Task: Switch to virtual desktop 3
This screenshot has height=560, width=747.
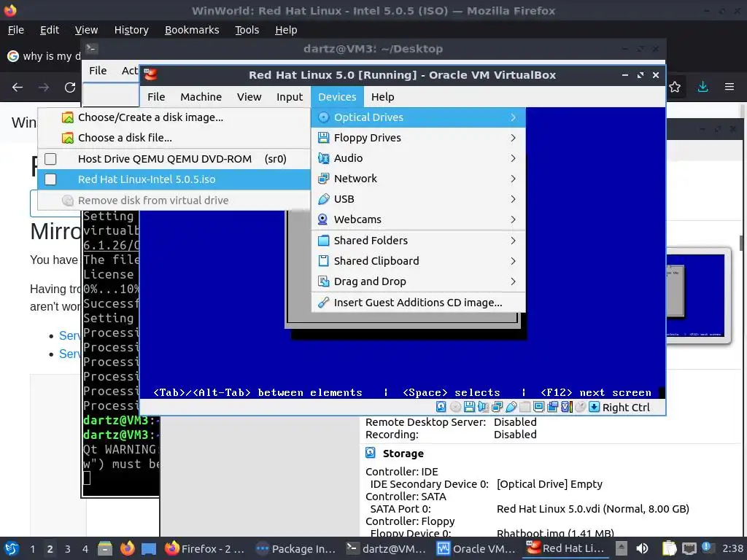Action: click(68, 548)
